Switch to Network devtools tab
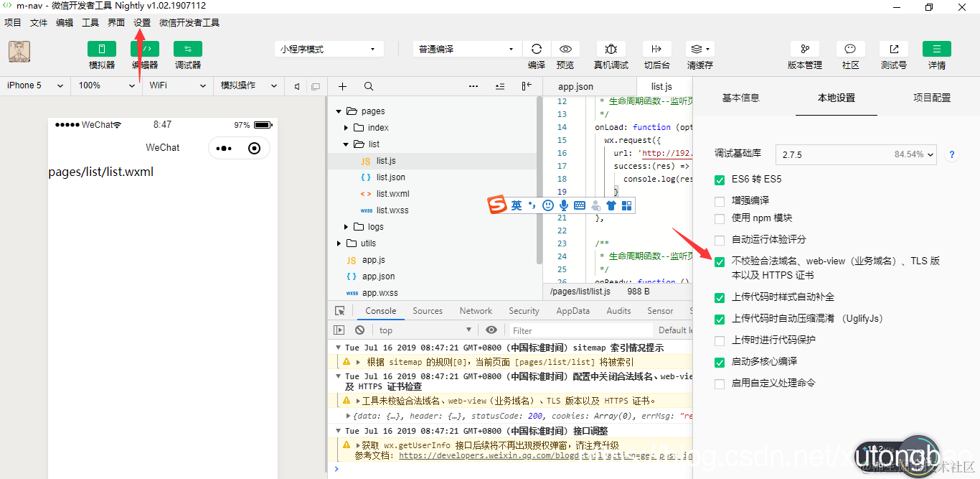Viewport: 980px width, 479px height. tap(476, 311)
